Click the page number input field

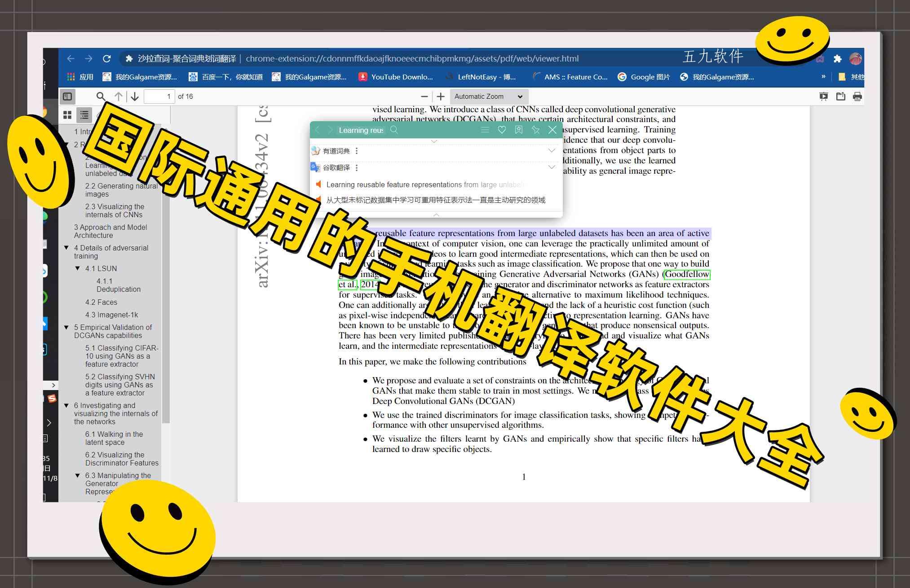click(159, 96)
